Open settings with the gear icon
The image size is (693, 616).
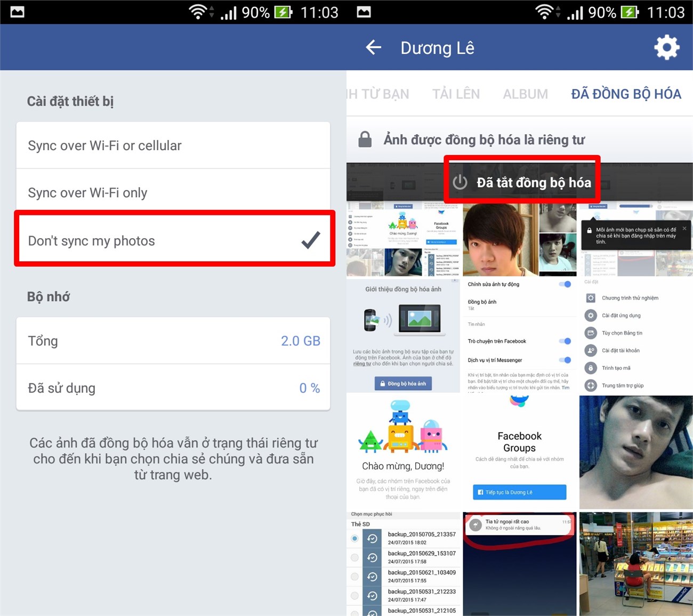[667, 47]
